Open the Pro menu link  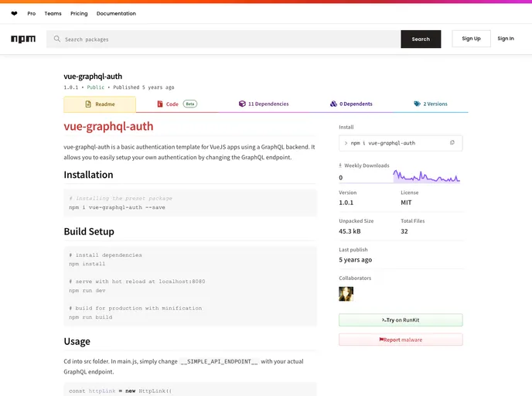click(32, 14)
